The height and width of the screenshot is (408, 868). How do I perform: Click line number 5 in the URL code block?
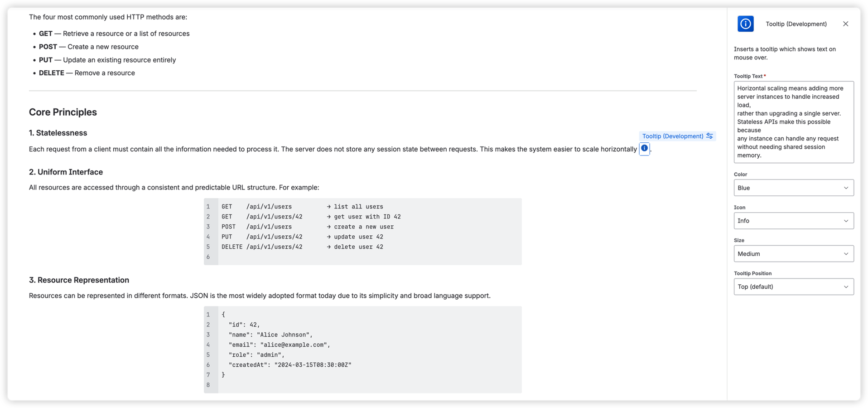(x=208, y=247)
